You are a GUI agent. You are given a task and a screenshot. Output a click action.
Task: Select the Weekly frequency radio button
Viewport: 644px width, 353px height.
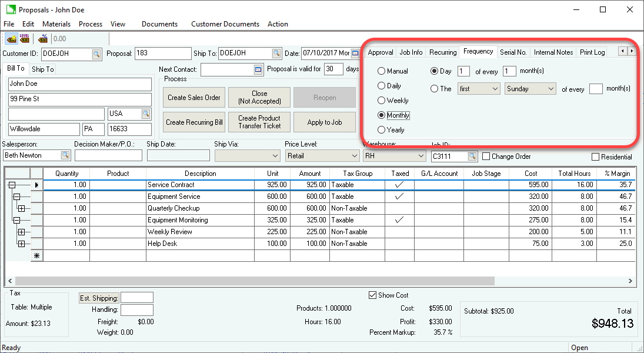tap(382, 101)
